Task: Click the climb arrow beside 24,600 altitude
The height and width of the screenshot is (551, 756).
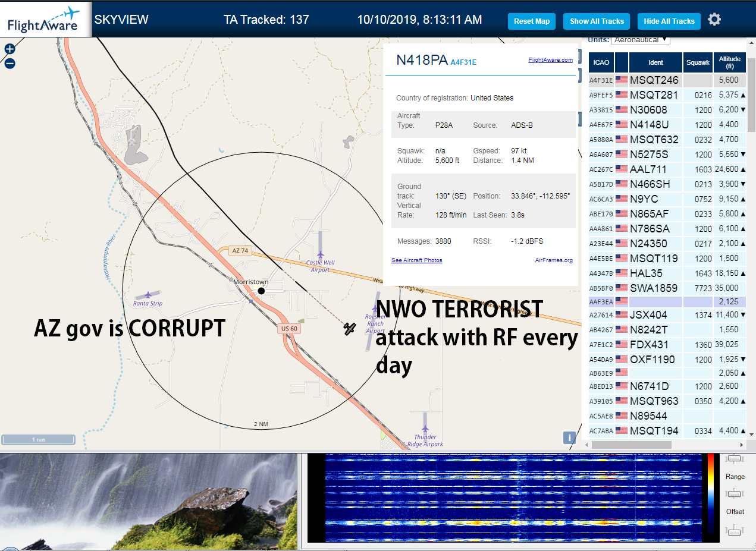Action: pos(743,169)
